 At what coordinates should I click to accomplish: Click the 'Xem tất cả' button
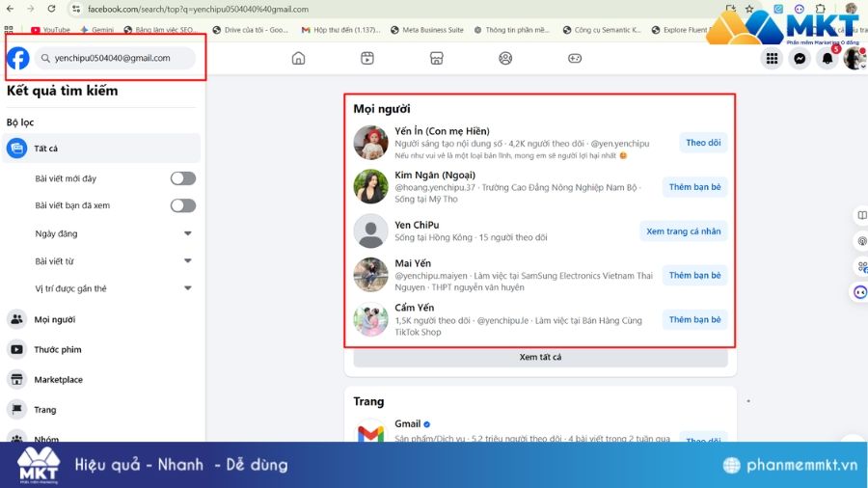coord(540,358)
